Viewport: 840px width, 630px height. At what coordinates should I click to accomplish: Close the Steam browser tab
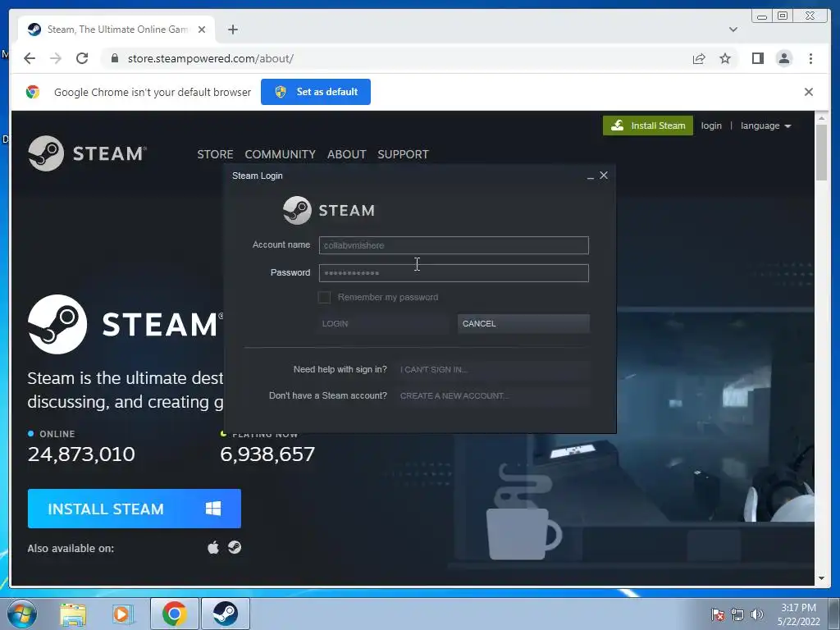point(202,30)
